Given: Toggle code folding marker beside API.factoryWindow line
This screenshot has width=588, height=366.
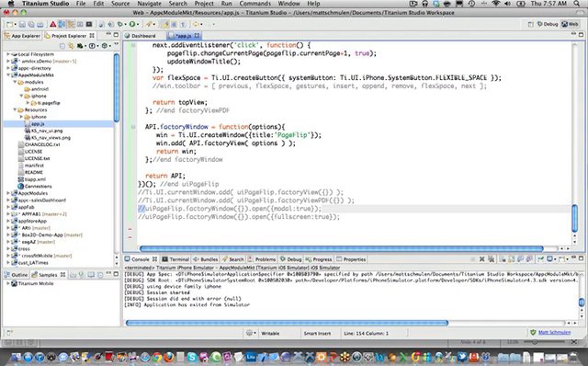Looking at the screenshot, I should (x=133, y=127).
